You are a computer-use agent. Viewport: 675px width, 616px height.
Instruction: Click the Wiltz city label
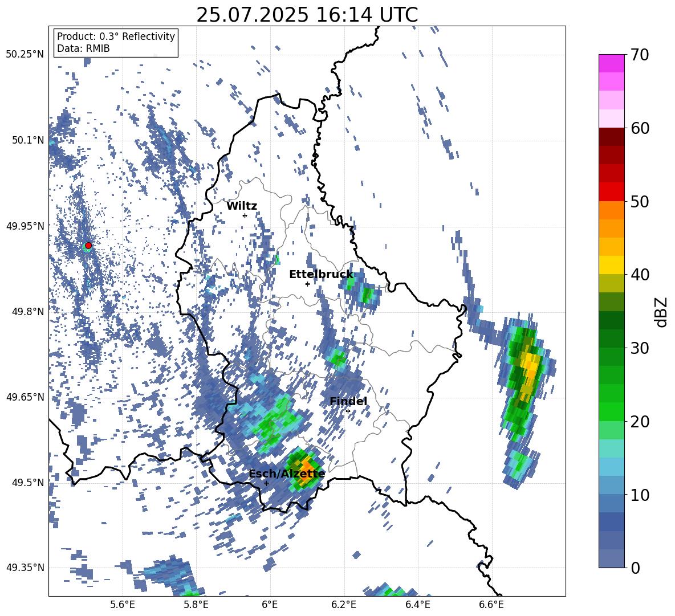pos(242,206)
